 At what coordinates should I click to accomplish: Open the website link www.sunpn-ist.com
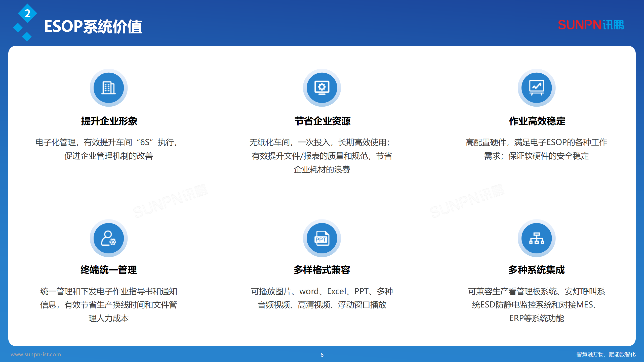[x=36, y=355]
